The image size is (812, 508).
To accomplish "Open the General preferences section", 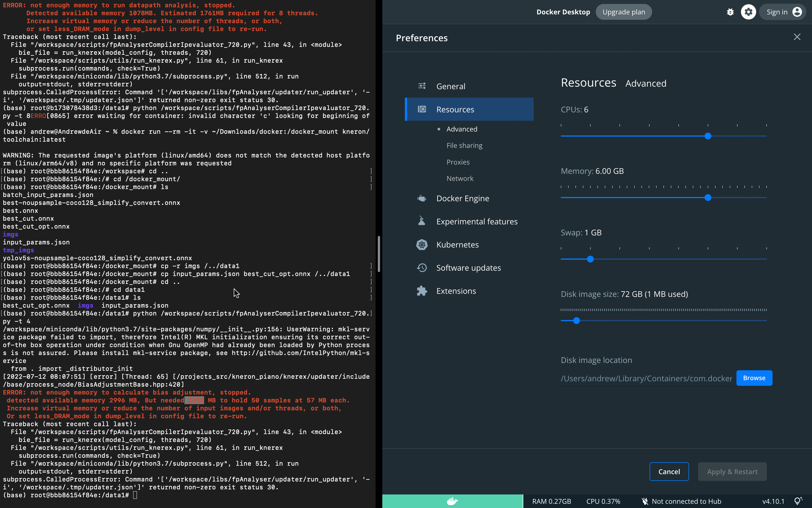I will tap(469, 86).
